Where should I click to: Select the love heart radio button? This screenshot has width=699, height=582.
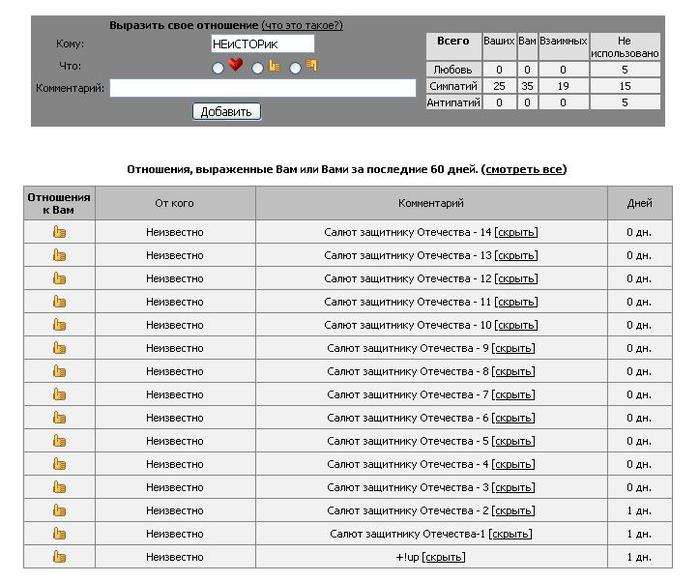tap(218, 68)
